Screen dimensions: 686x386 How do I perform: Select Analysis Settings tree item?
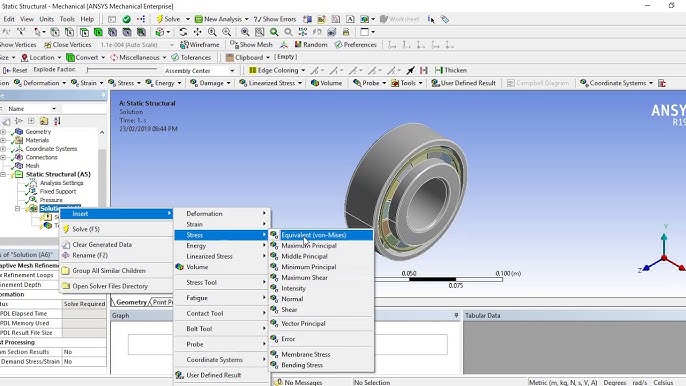point(61,183)
